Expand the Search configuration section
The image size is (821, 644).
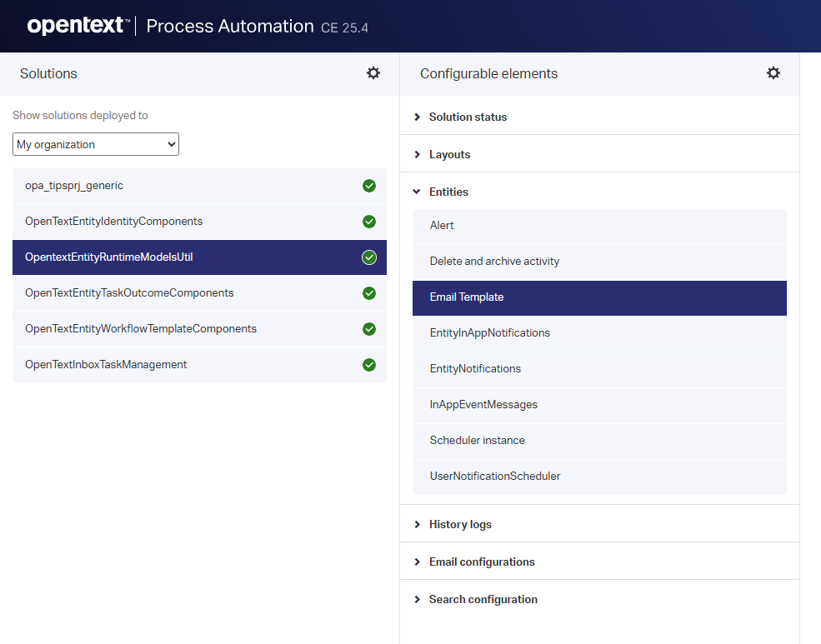tap(483, 599)
